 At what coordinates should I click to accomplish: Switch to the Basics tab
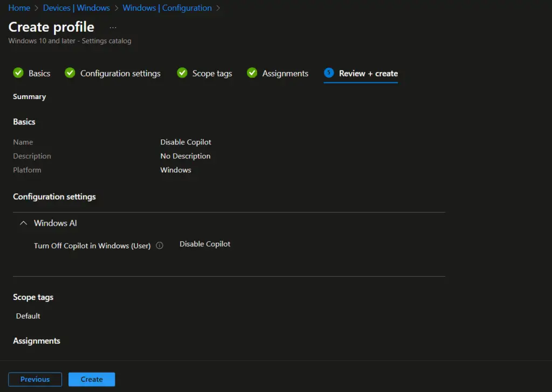[38, 73]
